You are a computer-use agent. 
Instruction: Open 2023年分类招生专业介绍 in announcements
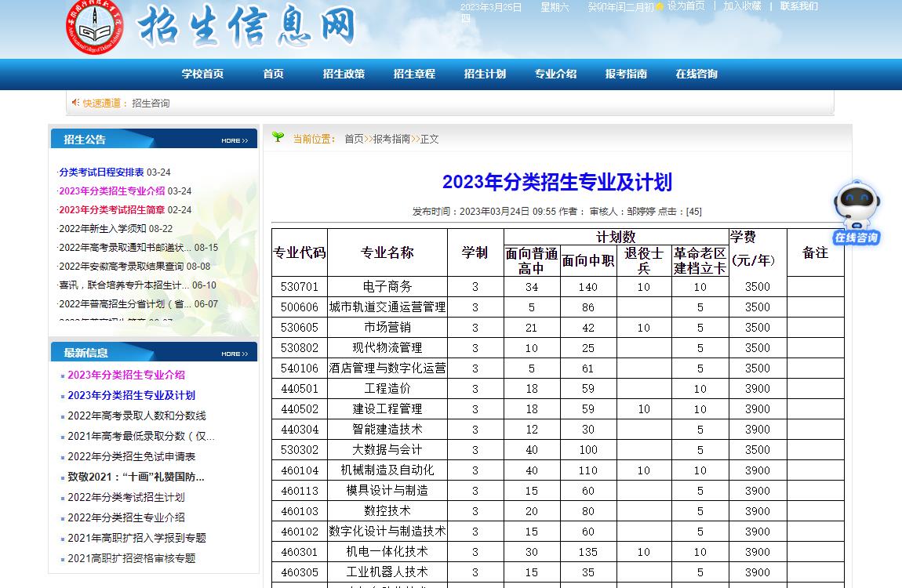tap(112, 191)
